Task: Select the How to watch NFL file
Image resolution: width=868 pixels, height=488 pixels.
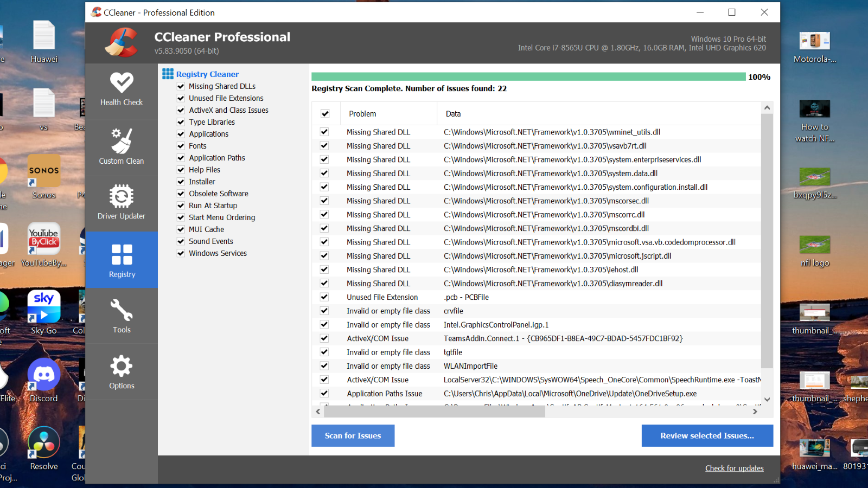Action: 814,121
